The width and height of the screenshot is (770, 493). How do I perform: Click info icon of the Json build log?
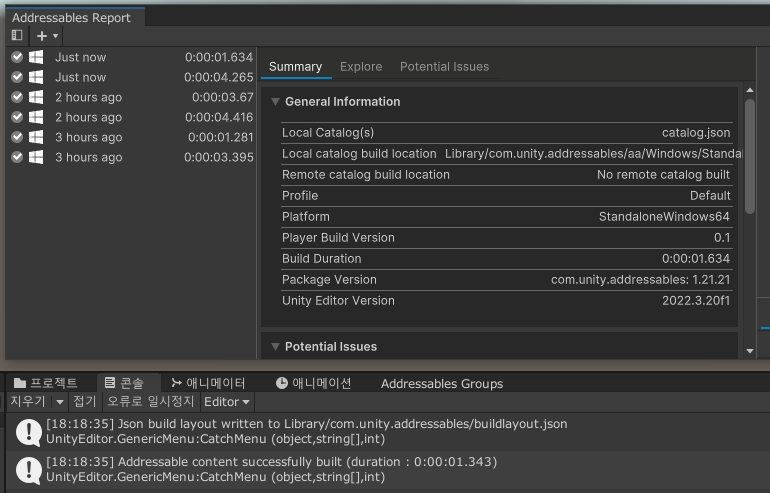pyautogui.click(x=28, y=432)
